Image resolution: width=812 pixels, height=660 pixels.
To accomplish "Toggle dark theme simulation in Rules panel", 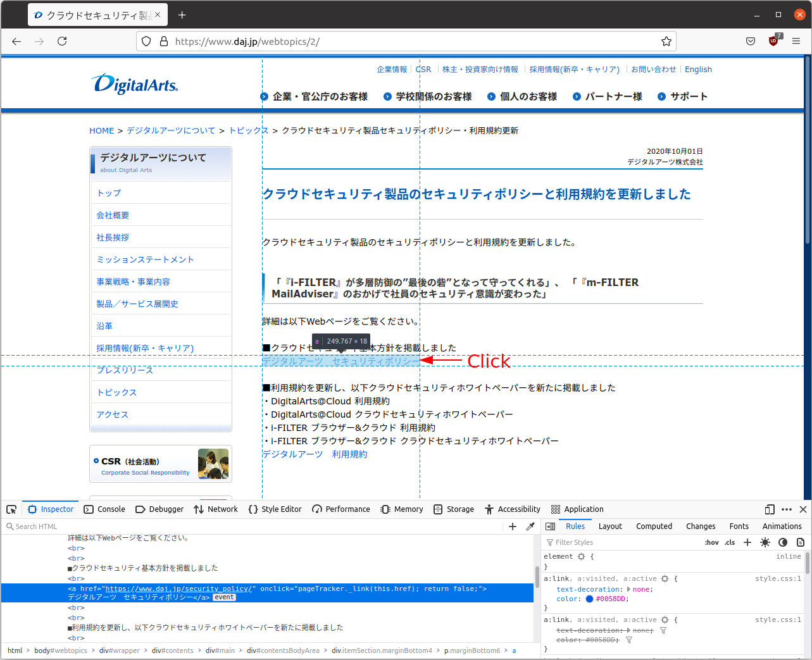I will click(x=782, y=542).
